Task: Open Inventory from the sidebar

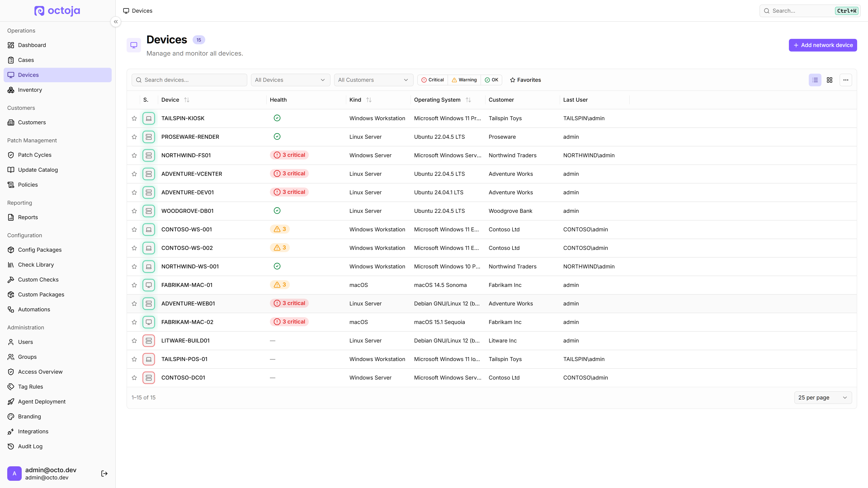Action: (58, 90)
